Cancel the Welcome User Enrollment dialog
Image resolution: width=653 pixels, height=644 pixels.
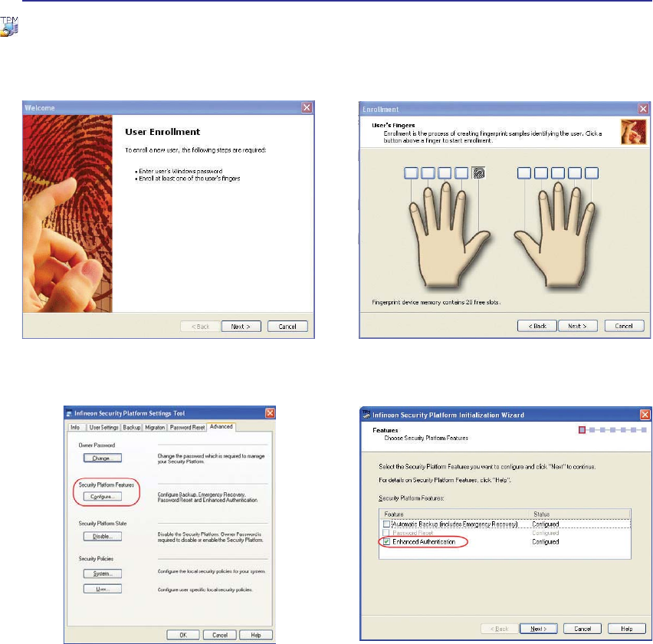pyautogui.click(x=287, y=327)
